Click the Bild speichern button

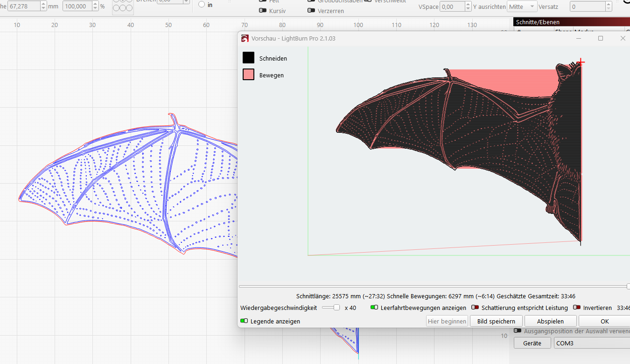[x=496, y=321]
